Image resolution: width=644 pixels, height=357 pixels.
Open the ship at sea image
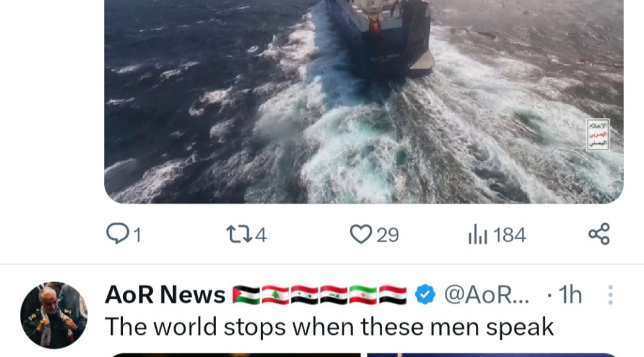click(x=364, y=102)
